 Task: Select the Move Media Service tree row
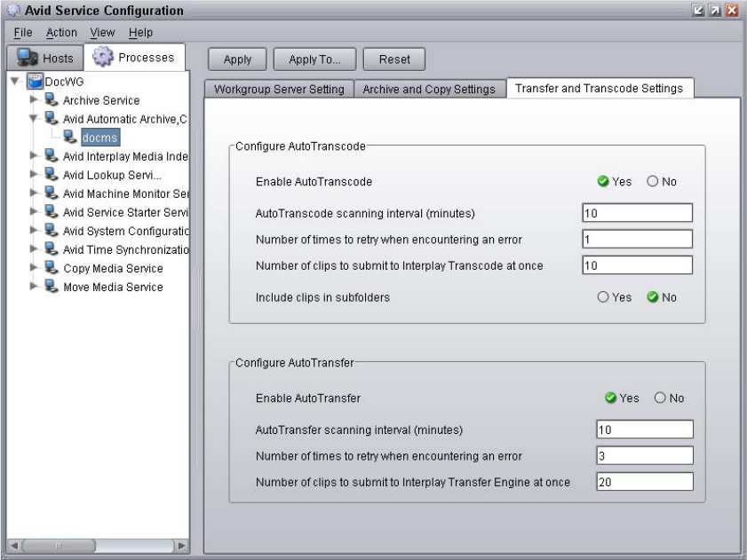(114, 287)
